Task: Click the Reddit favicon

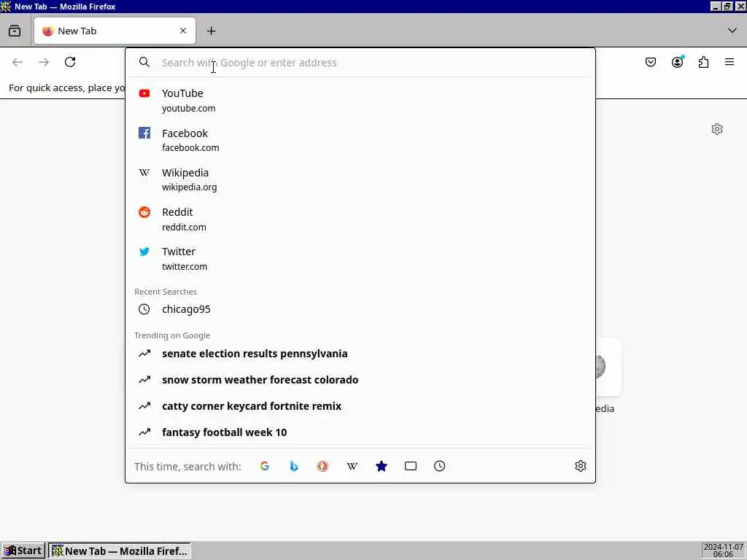Action: (144, 212)
